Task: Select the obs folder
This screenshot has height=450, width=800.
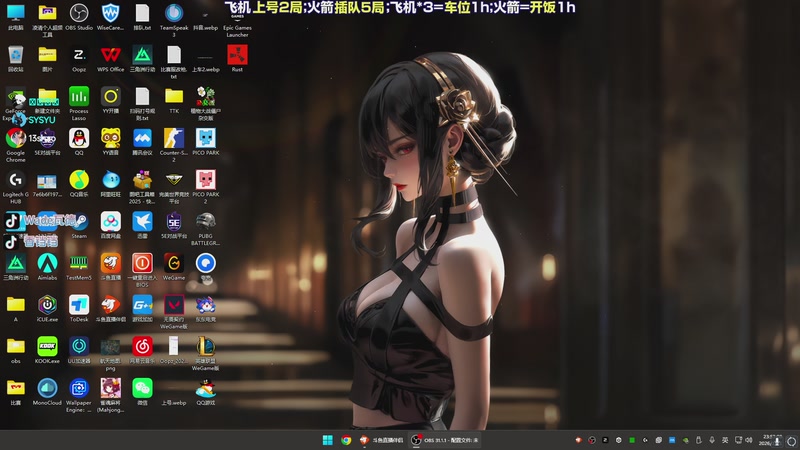Action: pos(15,347)
